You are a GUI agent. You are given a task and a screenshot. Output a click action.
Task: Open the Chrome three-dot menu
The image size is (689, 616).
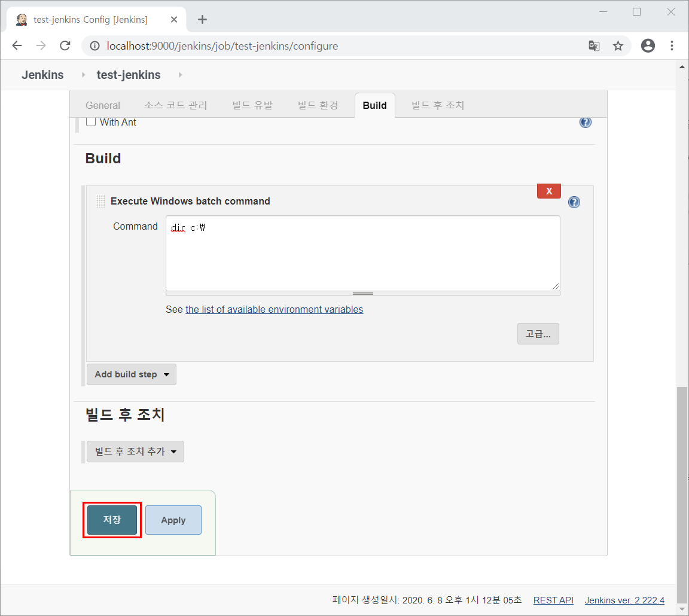pyautogui.click(x=672, y=45)
